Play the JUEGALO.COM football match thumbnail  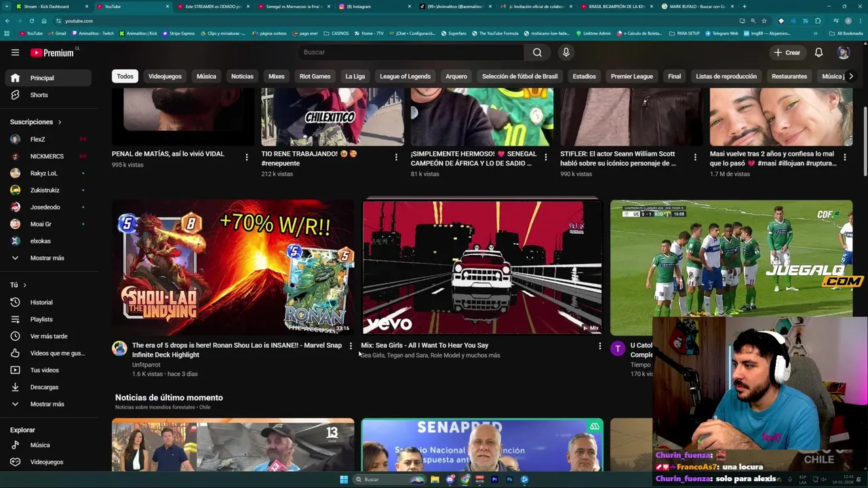pyautogui.click(x=731, y=267)
